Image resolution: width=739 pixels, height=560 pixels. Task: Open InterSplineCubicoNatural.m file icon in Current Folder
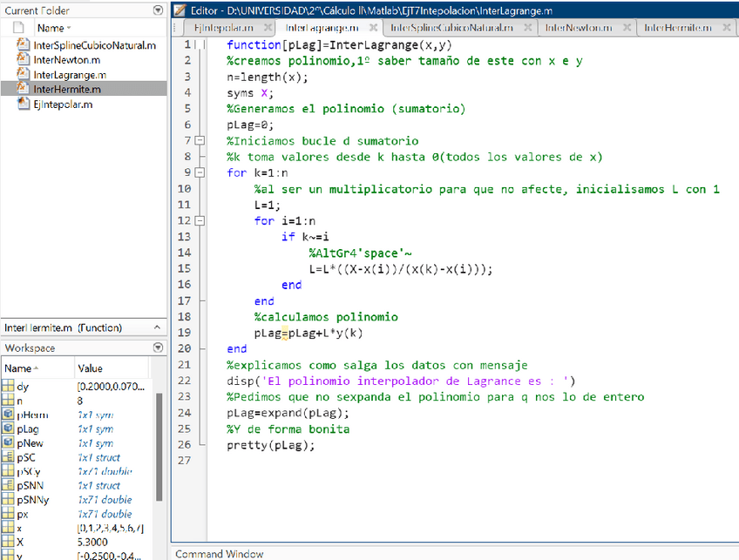23,44
